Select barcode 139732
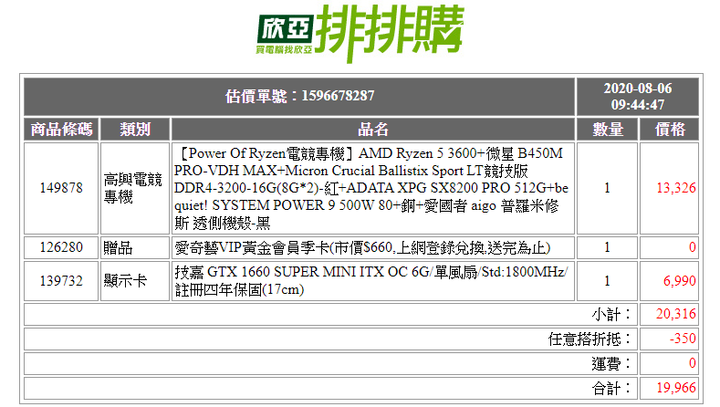Screen dimensions: 720x407 coord(61,281)
